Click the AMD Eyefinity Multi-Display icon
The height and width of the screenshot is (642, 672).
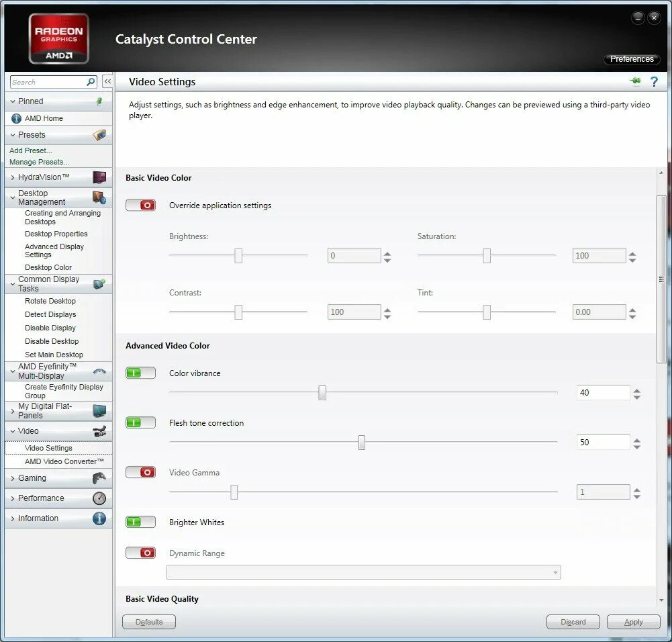[99, 371]
